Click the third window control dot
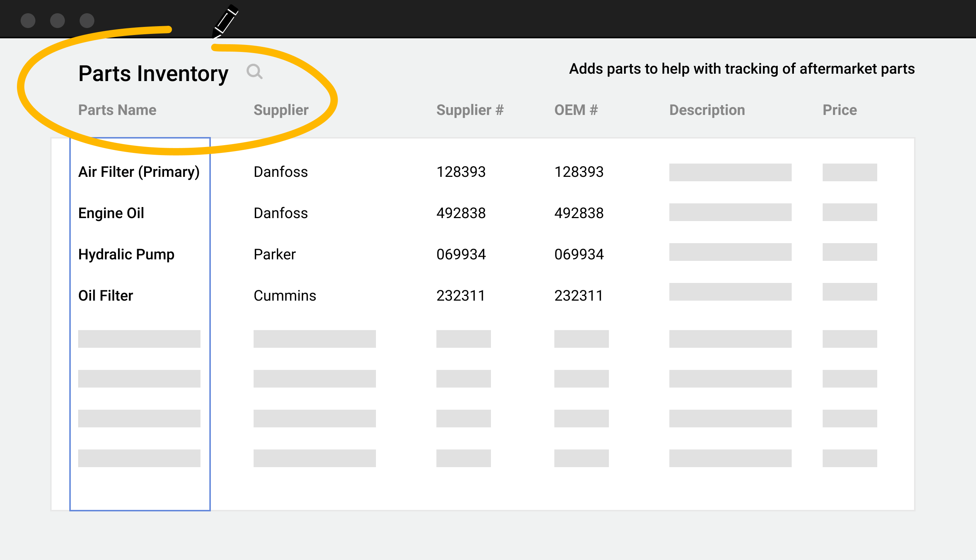This screenshot has width=976, height=560. pyautogui.click(x=87, y=20)
